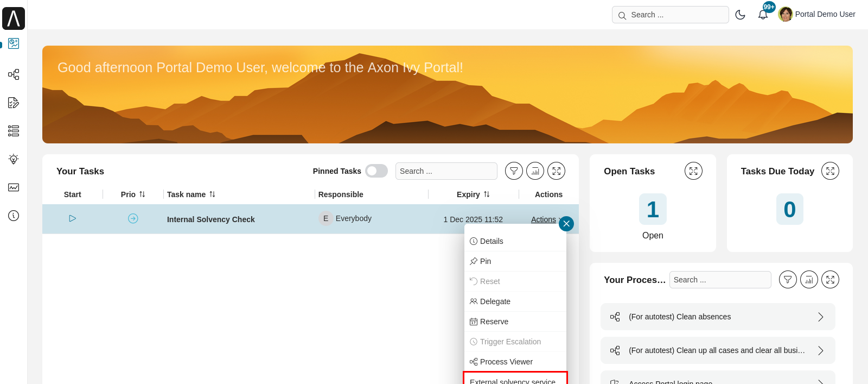
Task: Expand the Clean absences process chevron
Action: click(820, 317)
